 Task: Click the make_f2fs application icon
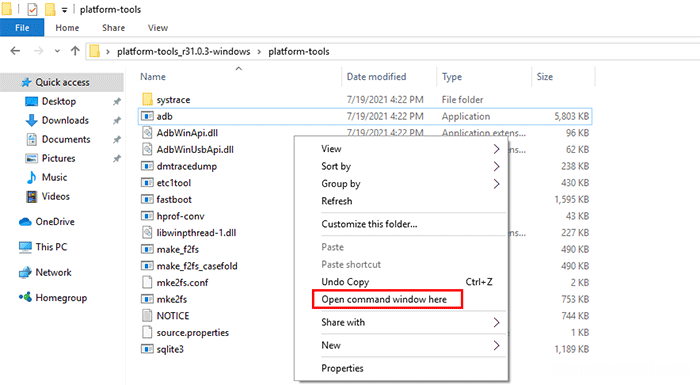pyautogui.click(x=147, y=249)
